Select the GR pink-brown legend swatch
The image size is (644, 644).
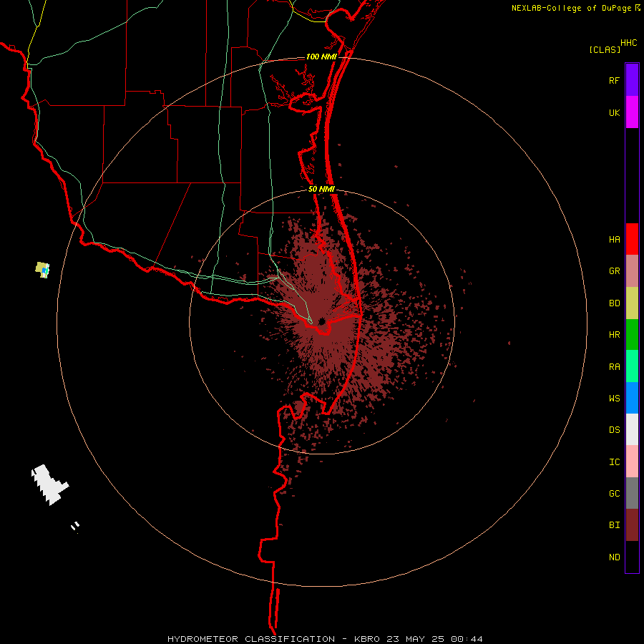[x=632, y=270]
